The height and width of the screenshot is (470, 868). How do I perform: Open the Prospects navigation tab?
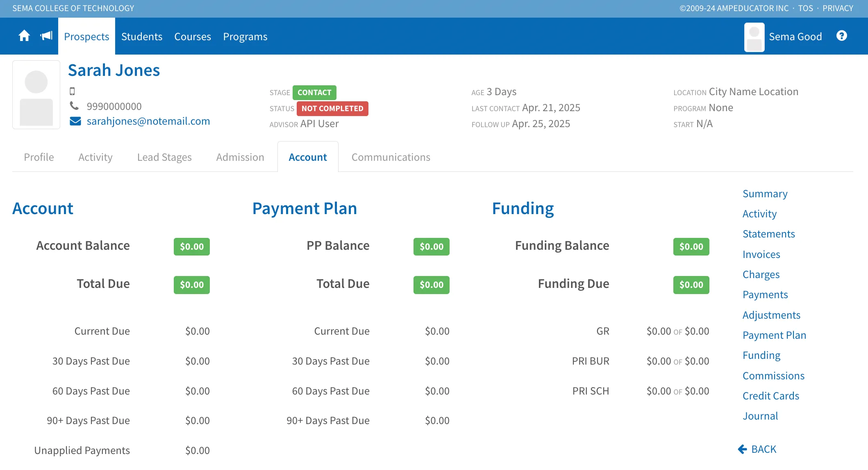point(86,37)
